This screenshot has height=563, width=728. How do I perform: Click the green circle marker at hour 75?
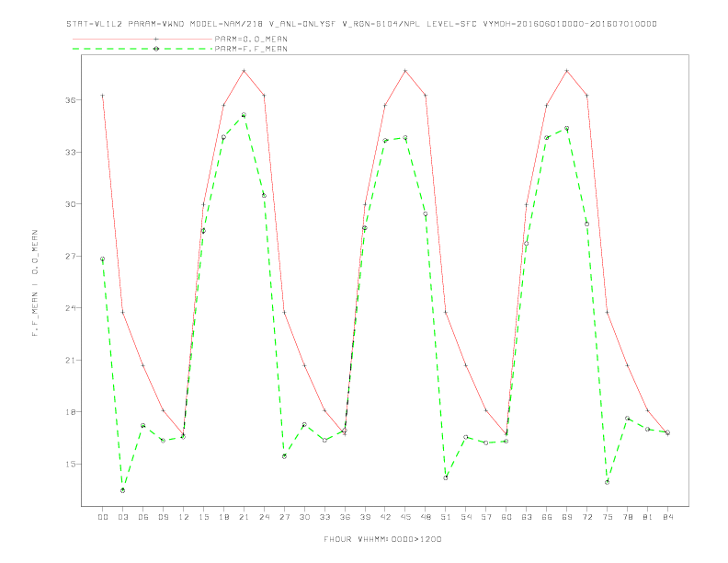point(608,482)
